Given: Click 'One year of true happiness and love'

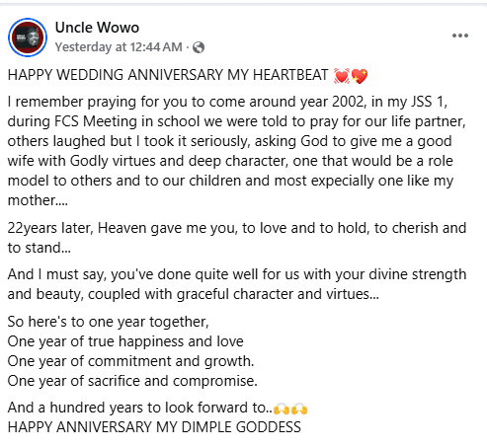Looking at the screenshot, I should click(125, 341).
